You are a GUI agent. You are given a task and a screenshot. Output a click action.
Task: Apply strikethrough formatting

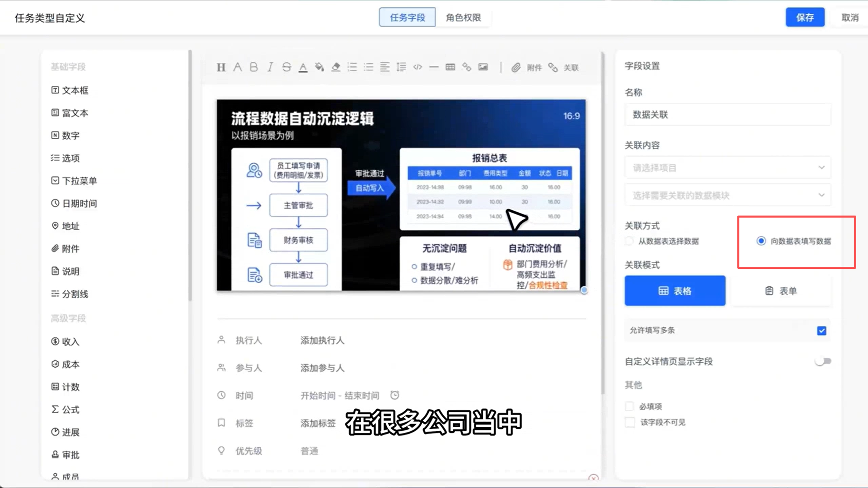286,67
